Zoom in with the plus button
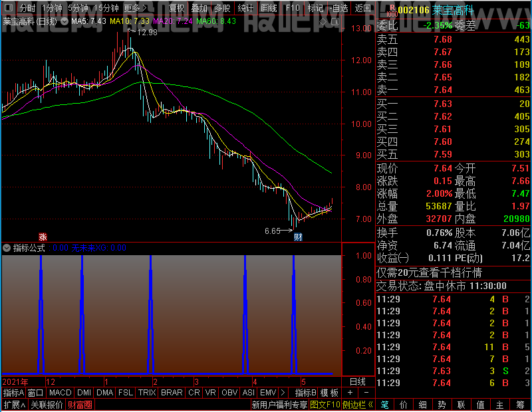Viewport: 532px width, 412px height. click(x=350, y=393)
